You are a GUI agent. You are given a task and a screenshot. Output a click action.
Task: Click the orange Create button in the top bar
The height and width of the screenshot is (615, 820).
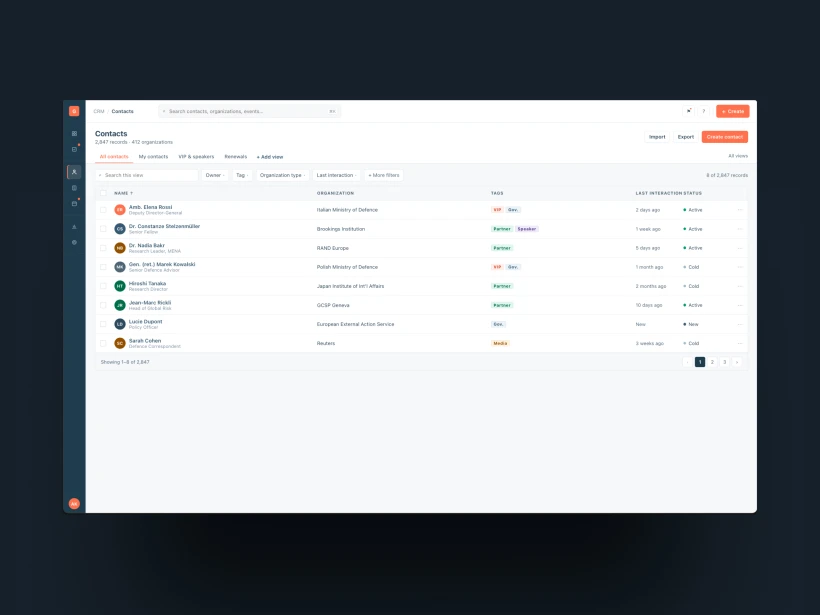(x=733, y=111)
